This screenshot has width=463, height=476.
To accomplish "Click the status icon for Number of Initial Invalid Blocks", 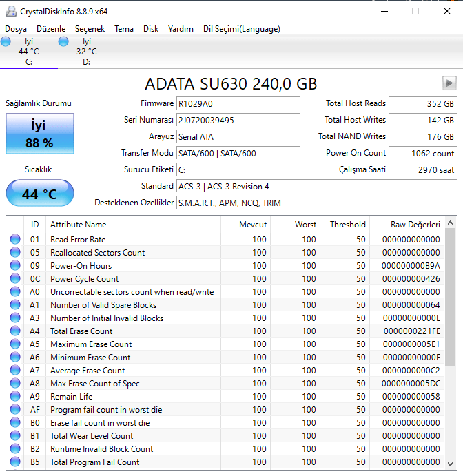I will 15,318.
